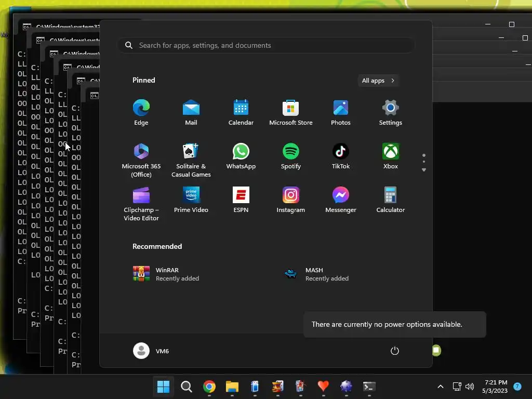Open Microsoft Store

tap(291, 113)
